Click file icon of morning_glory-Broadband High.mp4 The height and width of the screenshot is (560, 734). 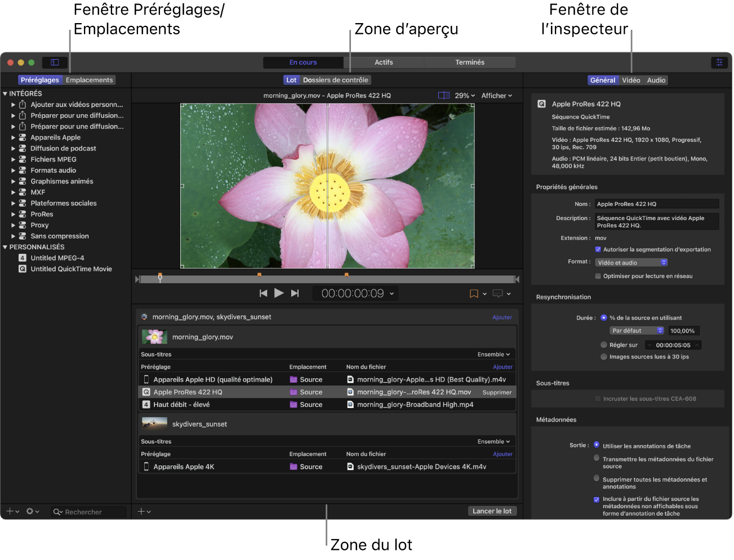coord(350,405)
